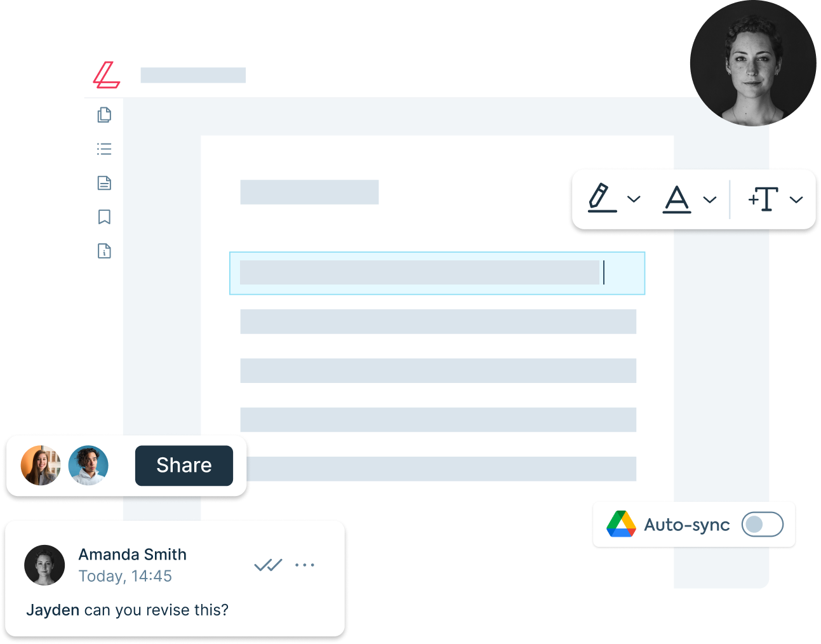
Task: Open the bookmarks icon in sidebar
Action: pyautogui.click(x=105, y=217)
